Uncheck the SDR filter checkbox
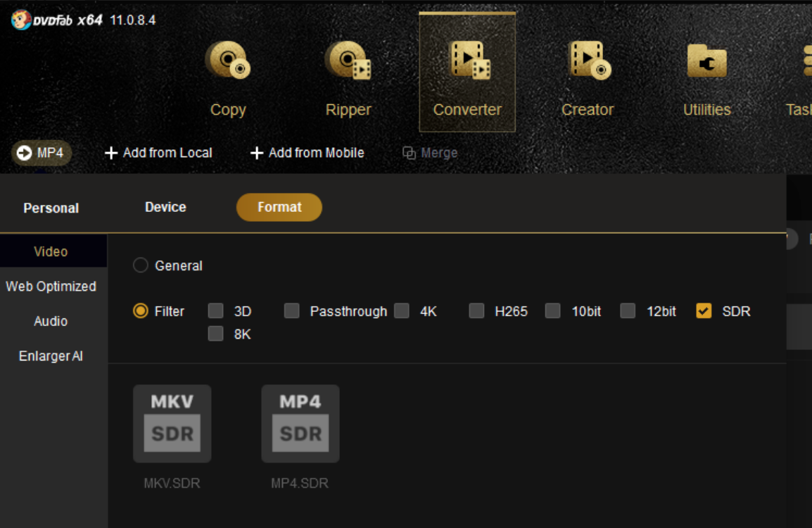Screen dimensions: 812x528 pos(704,311)
